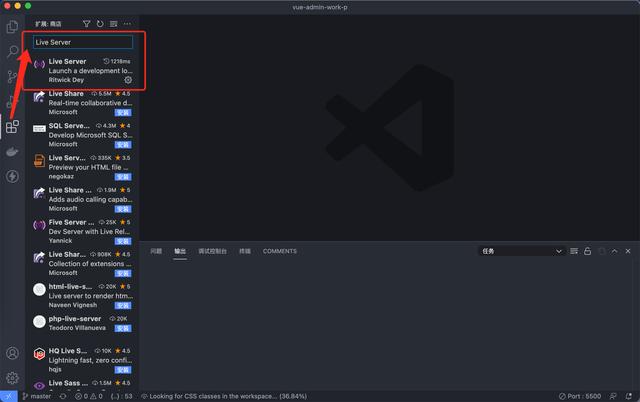Screen dimensions: 640x402
Task: Click the (..) : 53 status item
Action: [x=121, y=396]
